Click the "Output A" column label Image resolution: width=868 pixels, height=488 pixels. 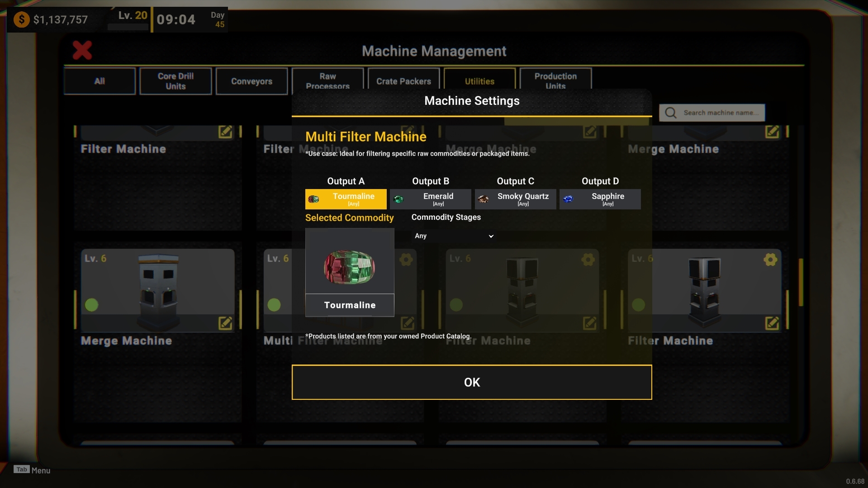coord(346,181)
